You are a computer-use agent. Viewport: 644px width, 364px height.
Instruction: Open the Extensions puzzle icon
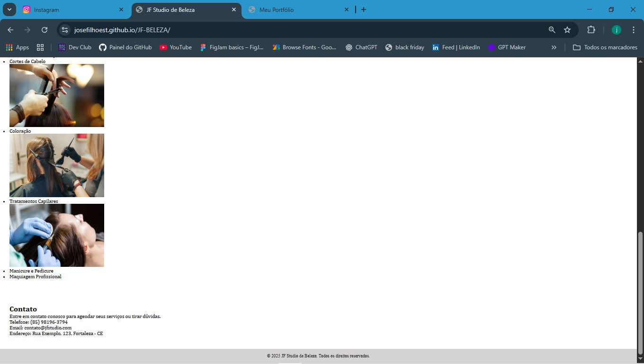(591, 30)
